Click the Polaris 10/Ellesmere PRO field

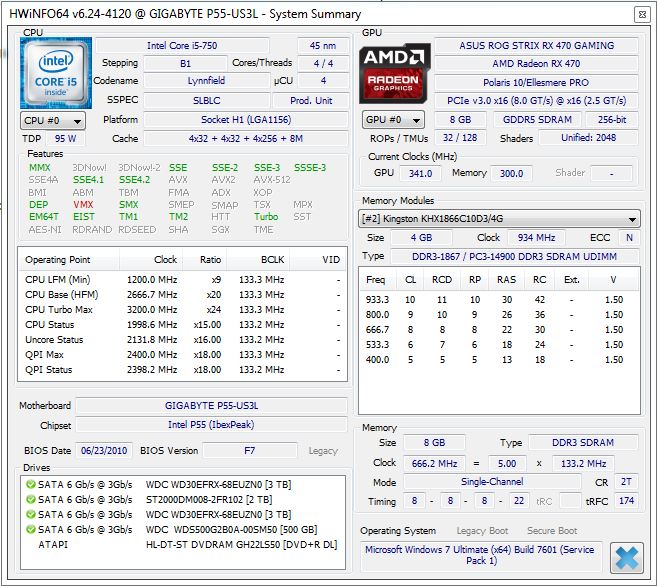(536, 83)
